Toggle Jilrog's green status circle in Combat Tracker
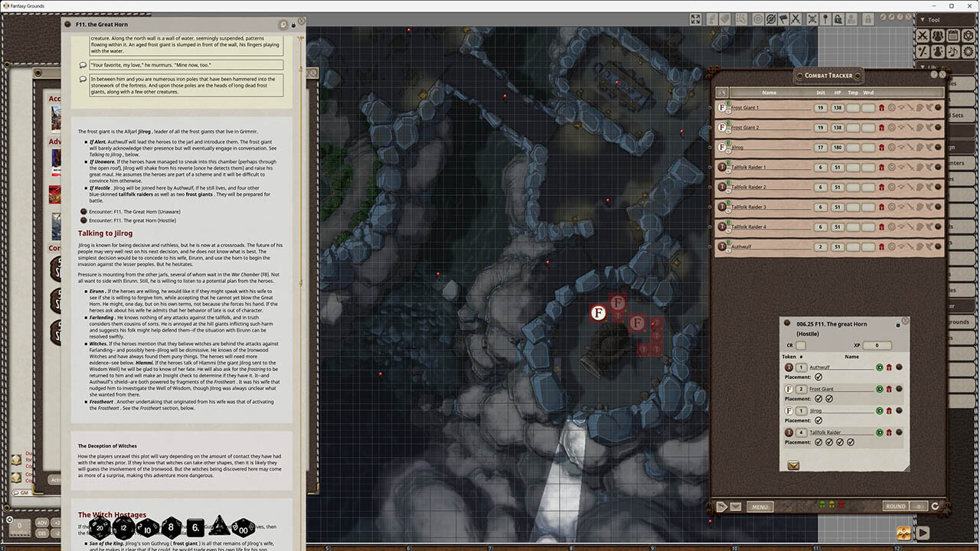This screenshot has width=980, height=551. [x=727, y=142]
